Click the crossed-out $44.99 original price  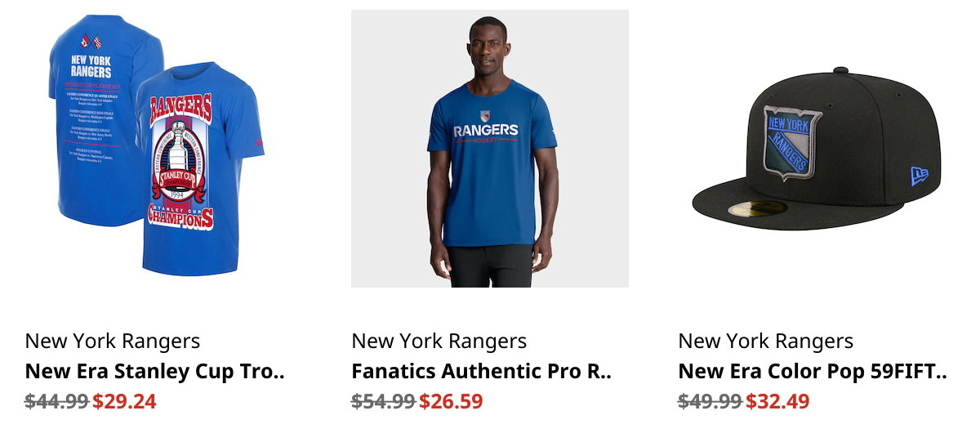(57, 402)
